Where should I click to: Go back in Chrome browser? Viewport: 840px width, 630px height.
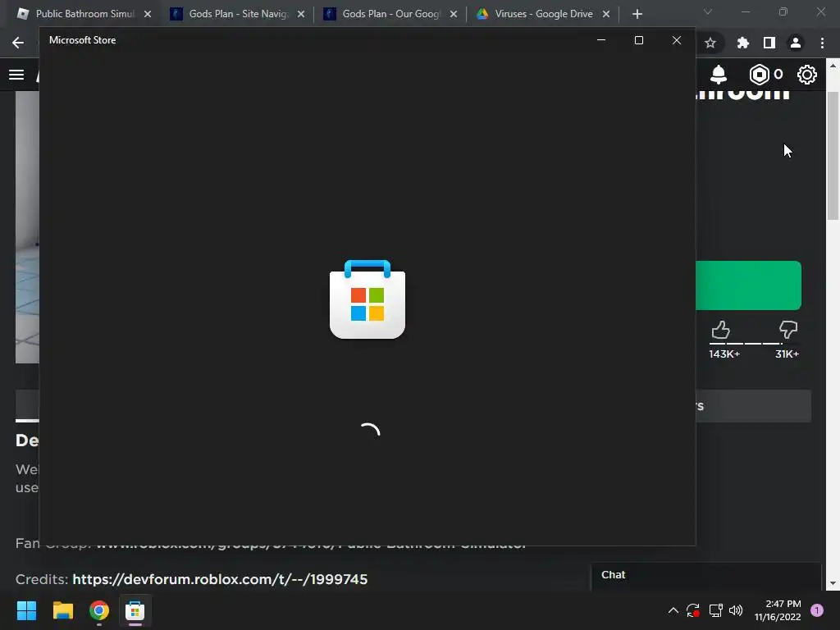pyautogui.click(x=18, y=43)
